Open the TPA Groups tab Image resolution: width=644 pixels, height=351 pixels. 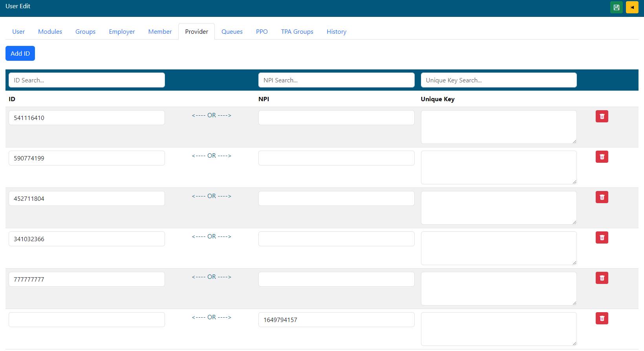tap(297, 32)
